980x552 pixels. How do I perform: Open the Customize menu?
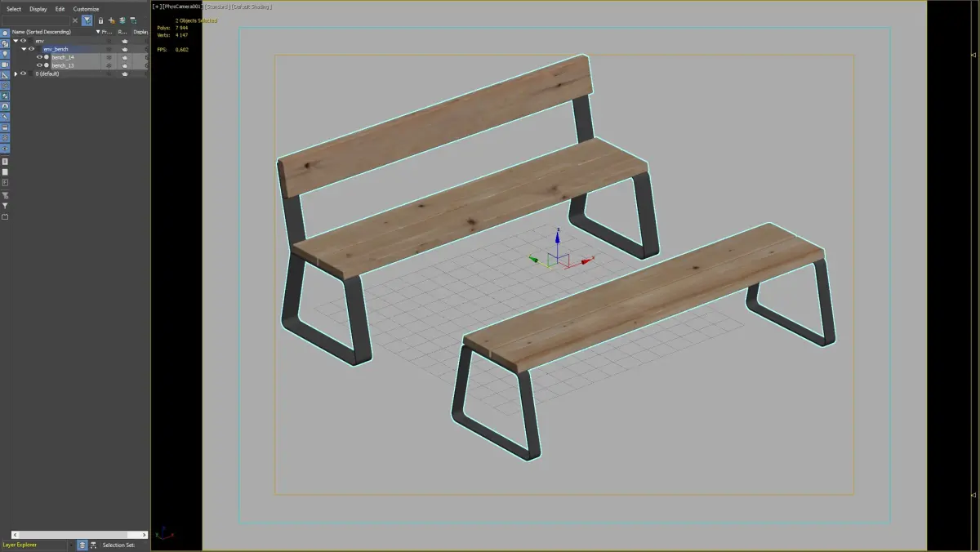[86, 9]
